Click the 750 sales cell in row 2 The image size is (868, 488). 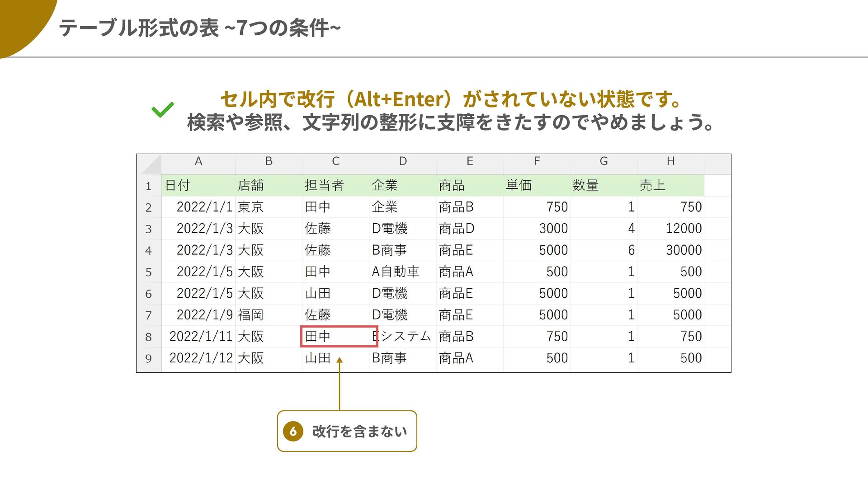click(670, 207)
